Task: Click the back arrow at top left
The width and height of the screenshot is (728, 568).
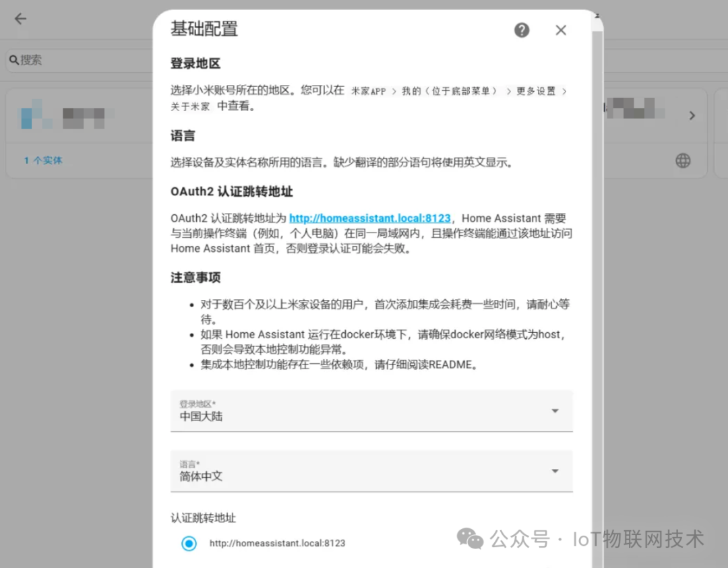Action: point(20,19)
